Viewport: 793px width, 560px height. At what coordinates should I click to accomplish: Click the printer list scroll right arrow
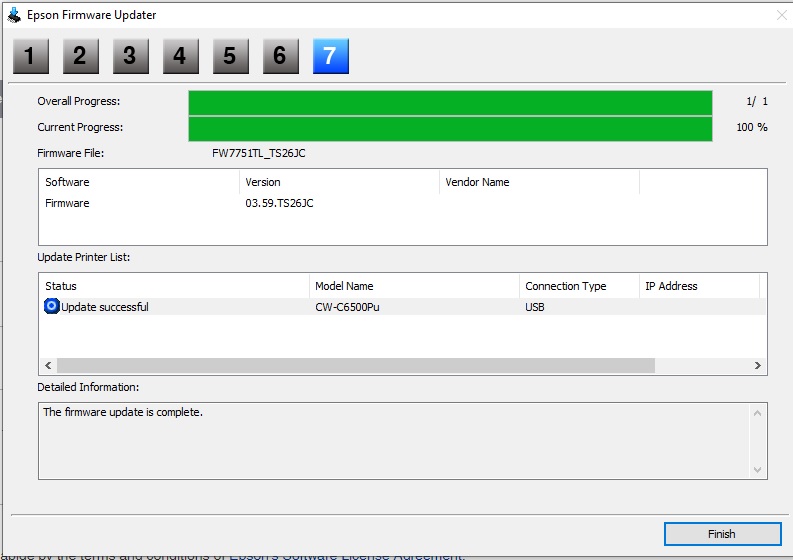click(758, 365)
